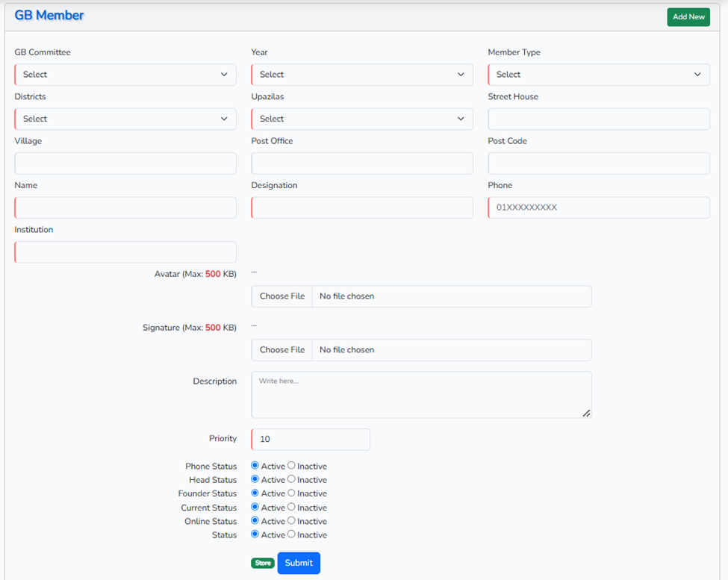This screenshot has height=580, width=728.
Task: Choose a file for Avatar upload
Action: (x=282, y=296)
